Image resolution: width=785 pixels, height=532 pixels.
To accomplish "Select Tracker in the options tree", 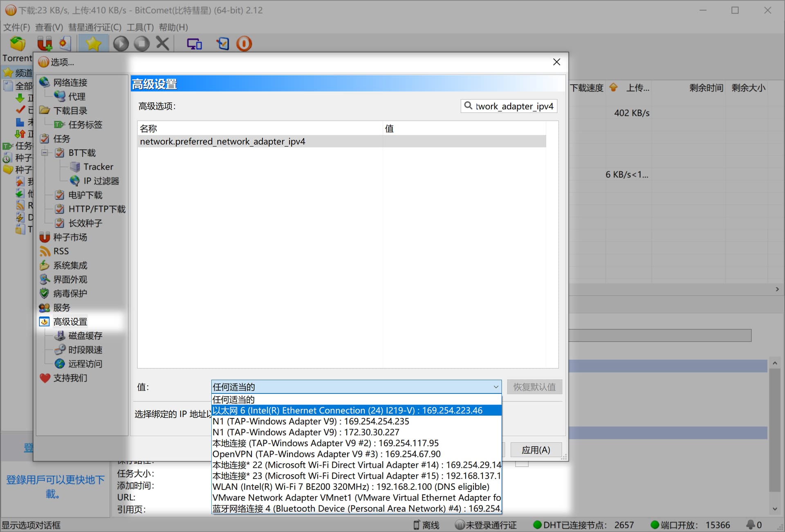I will [98, 167].
